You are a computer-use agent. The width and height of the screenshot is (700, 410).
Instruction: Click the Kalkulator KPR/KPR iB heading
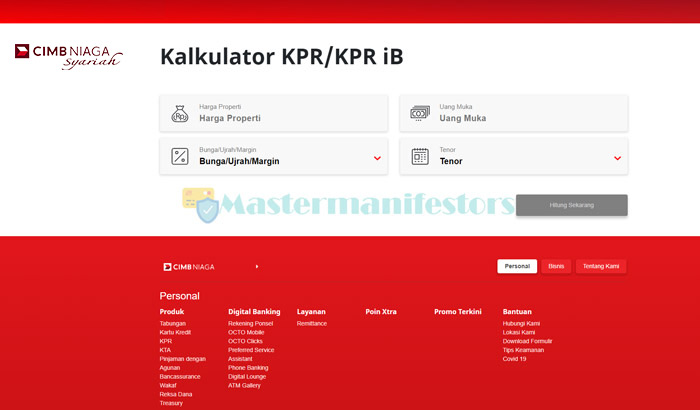pos(282,57)
